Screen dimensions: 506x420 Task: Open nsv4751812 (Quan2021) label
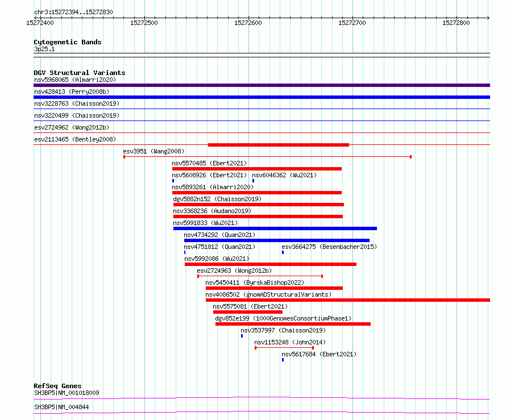(x=219, y=247)
